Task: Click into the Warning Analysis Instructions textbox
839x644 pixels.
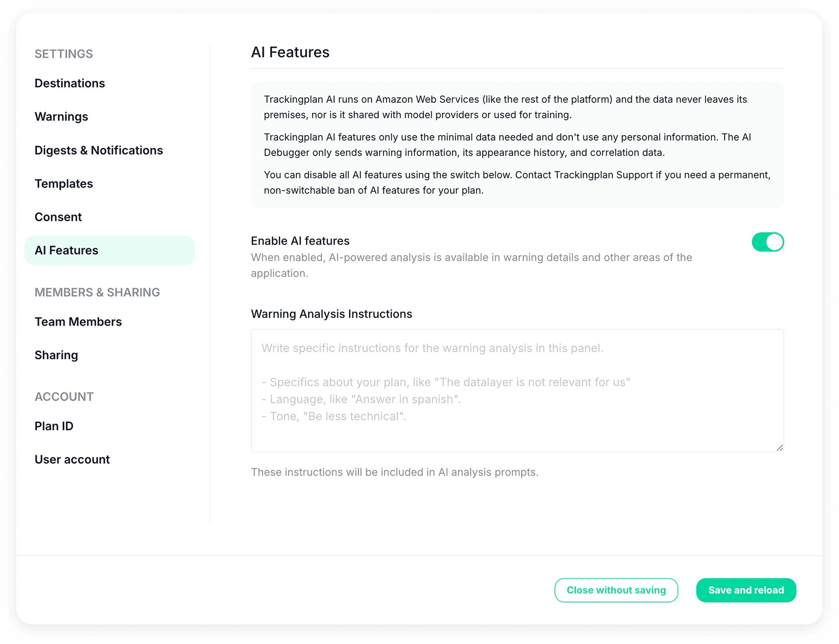Action: [x=517, y=390]
